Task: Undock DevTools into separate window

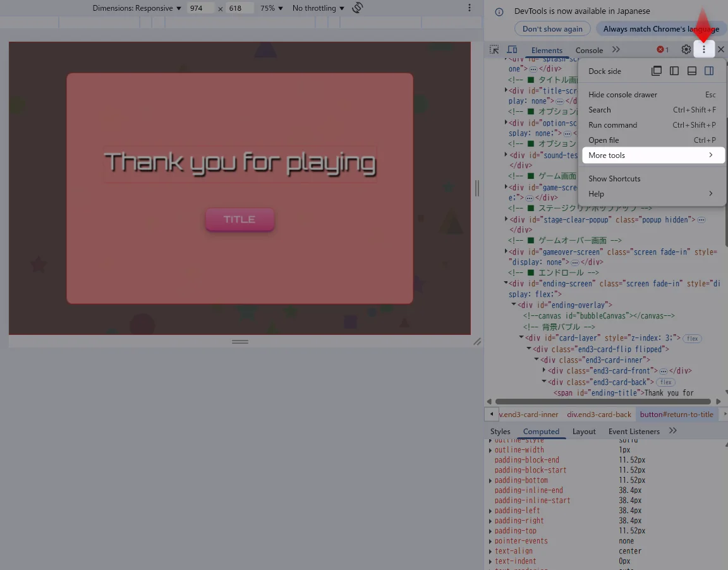Action: pyautogui.click(x=657, y=71)
